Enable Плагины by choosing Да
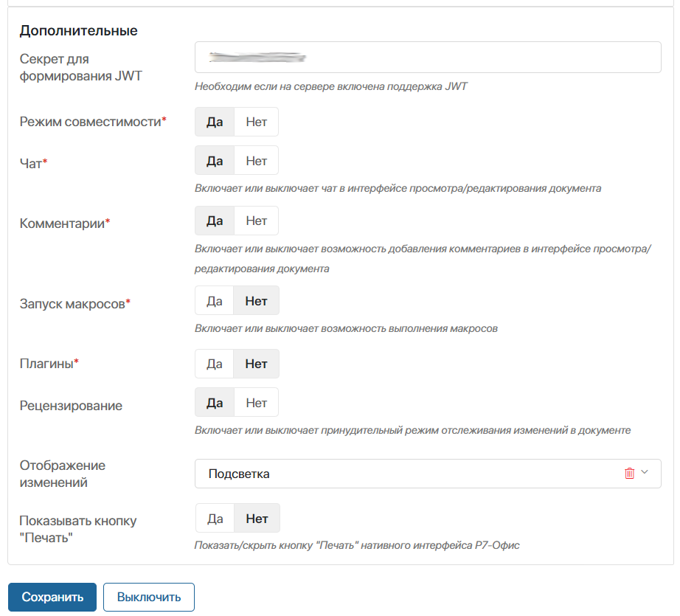680x616 pixels. (x=214, y=364)
